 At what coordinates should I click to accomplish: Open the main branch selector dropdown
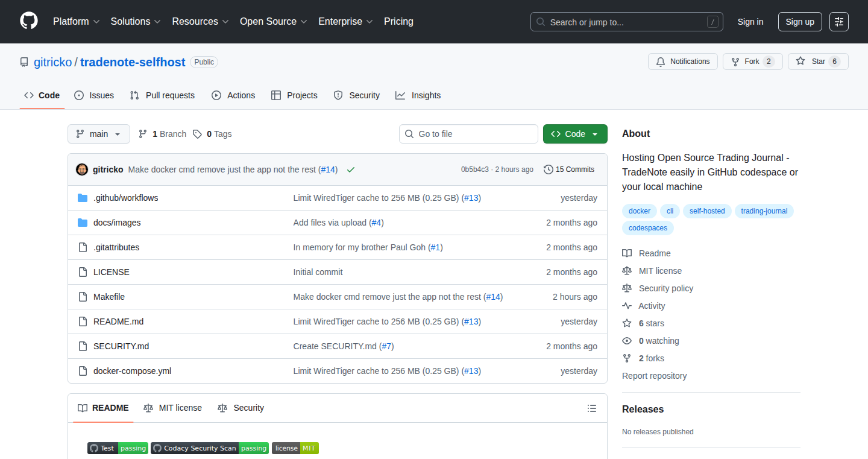tap(99, 134)
